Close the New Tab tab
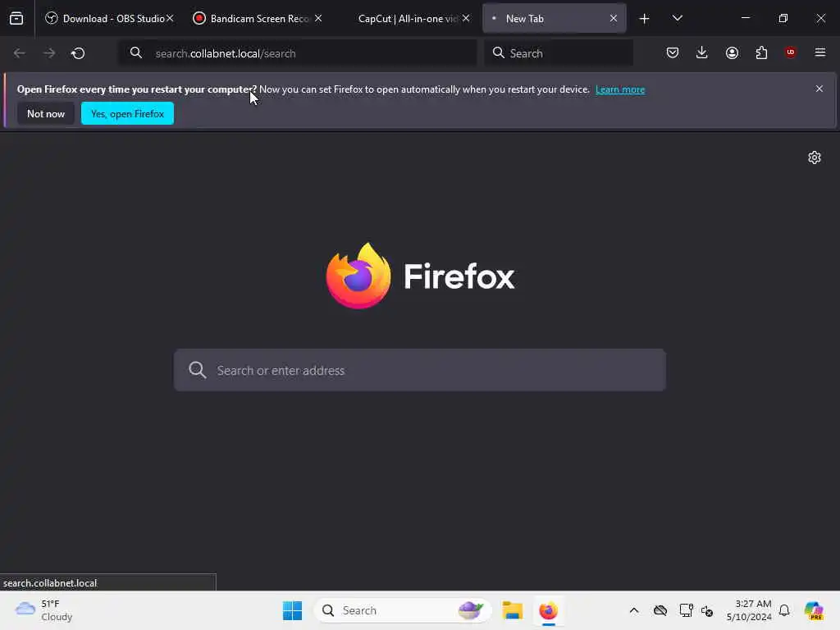The height and width of the screenshot is (630, 840). click(614, 18)
